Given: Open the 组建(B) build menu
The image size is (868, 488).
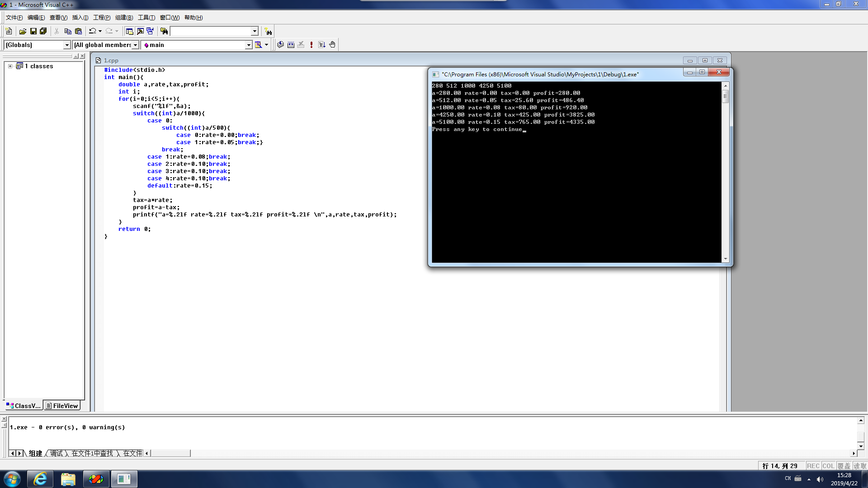Looking at the screenshot, I should 124,18.
